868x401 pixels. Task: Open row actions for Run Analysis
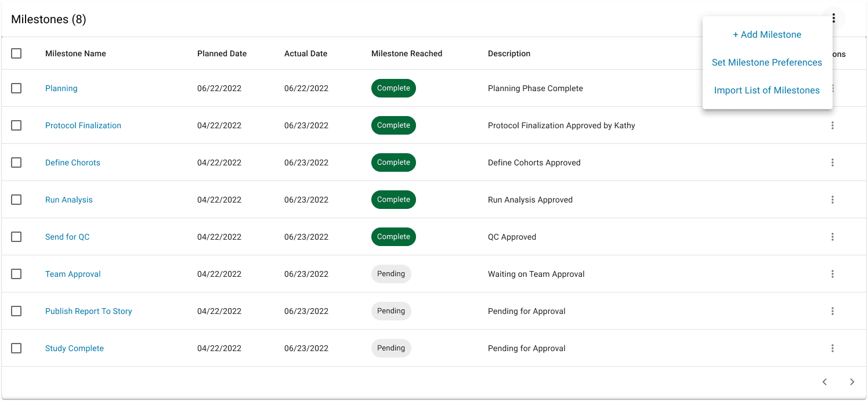[833, 200]
